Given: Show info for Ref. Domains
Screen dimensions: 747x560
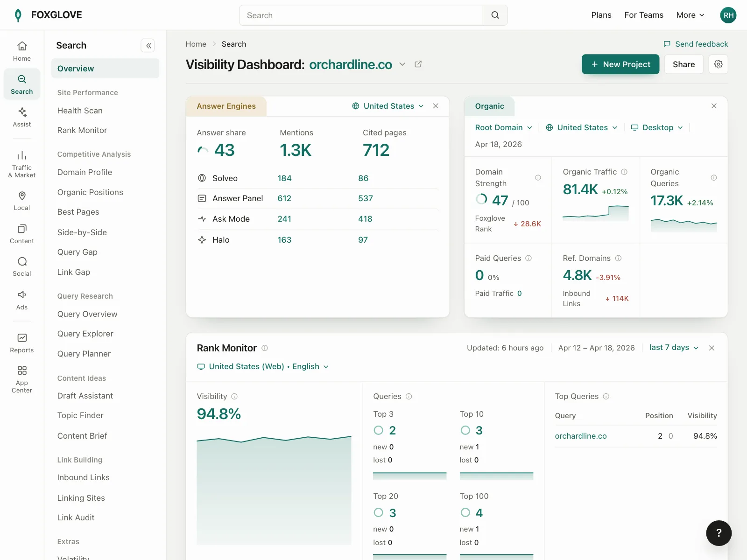Looking at the screenshot, I should tap(618, 258).
